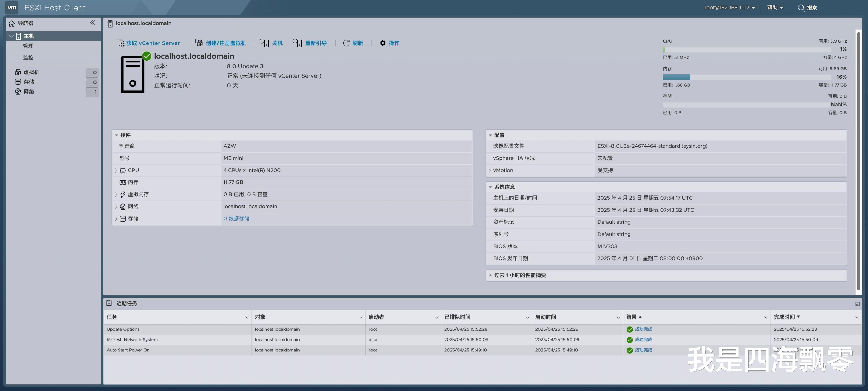Click the VMware vm logo icon
This screenshot has width=868, height=391.
click(12, 7)
